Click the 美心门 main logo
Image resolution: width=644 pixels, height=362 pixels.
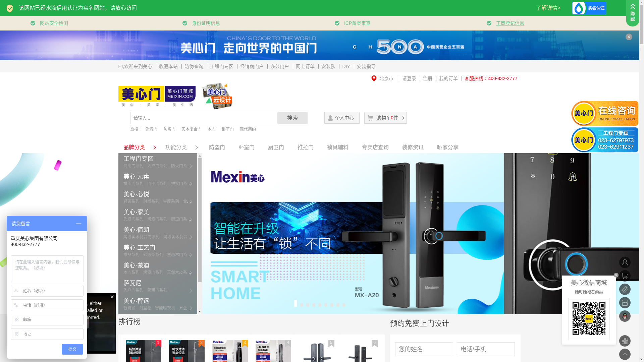pyautogui.click(x=141, y=96)
